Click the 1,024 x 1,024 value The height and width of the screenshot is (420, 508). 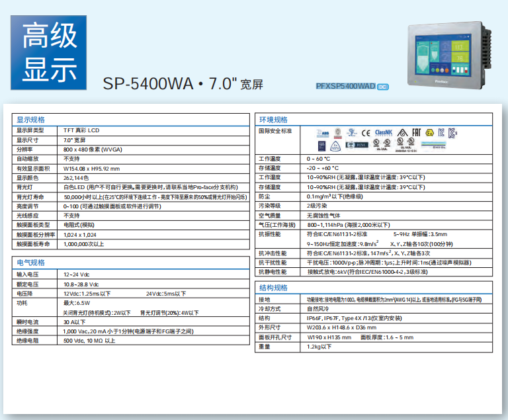tap(79, 235)
